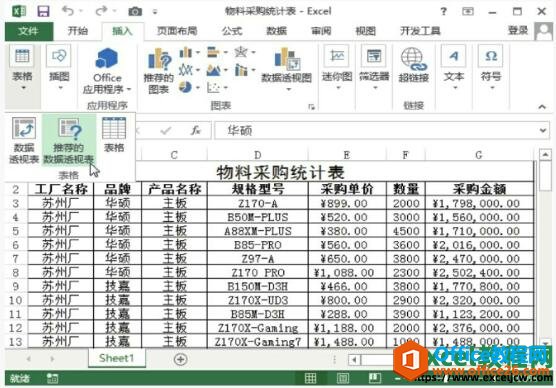Insert a line chart from the ribbon
This screenshot has height=388, width=556.
tap(189, 70)
